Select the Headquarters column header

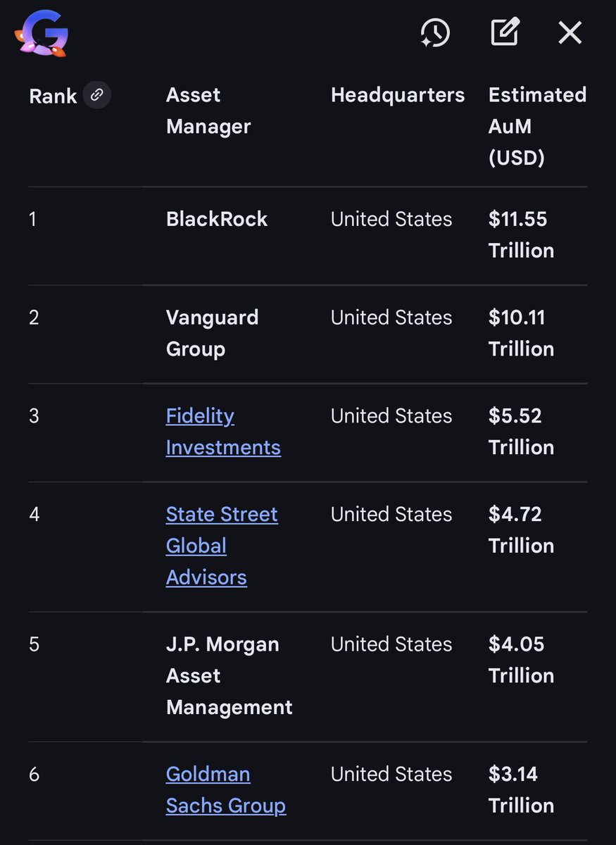pos(397,95)
